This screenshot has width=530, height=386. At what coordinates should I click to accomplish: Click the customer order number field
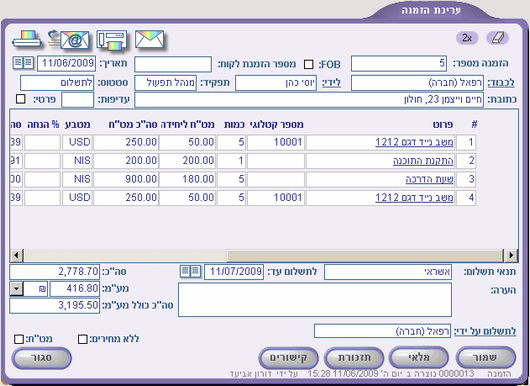pyautogui.click(x=173, y=64)
